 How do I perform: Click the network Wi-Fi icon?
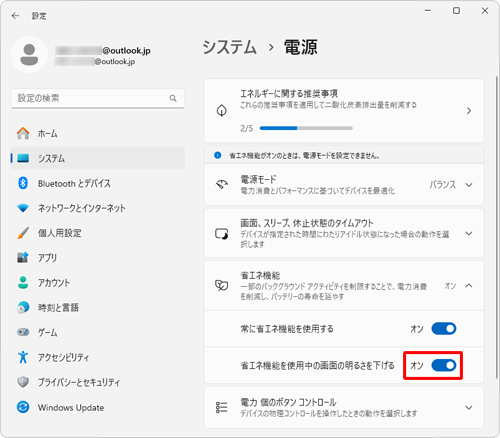click(x=23, y=208)
